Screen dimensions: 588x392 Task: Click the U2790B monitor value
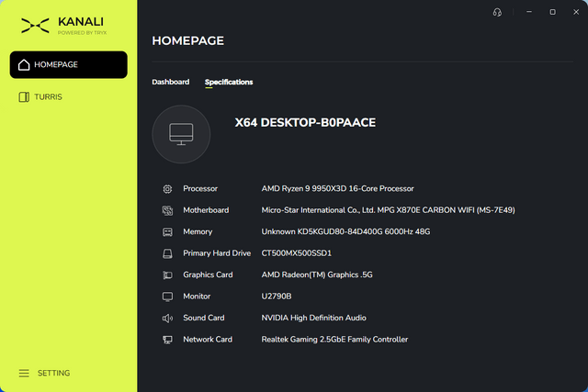[x=277, y=297]
